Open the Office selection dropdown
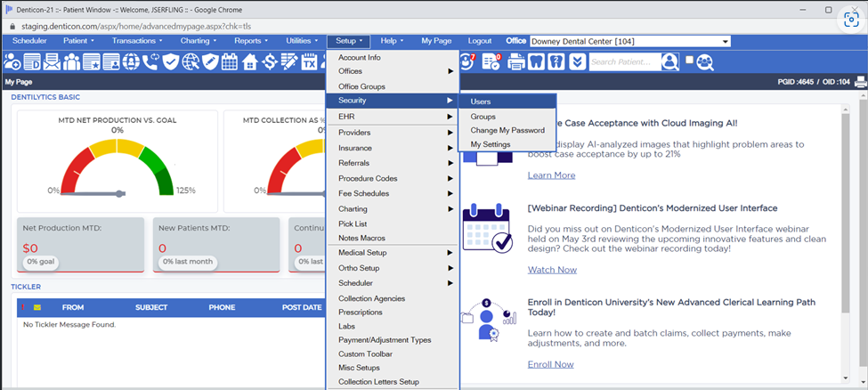 pos(630,42)
